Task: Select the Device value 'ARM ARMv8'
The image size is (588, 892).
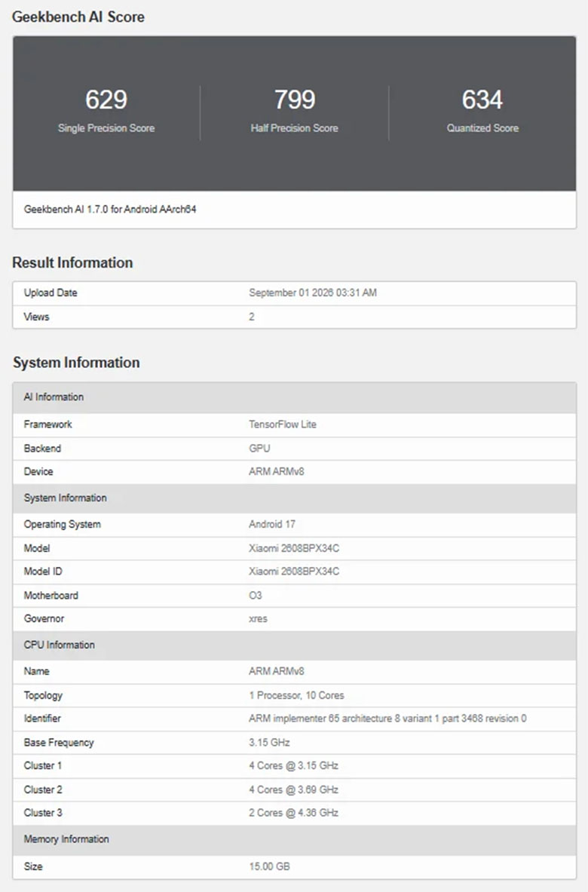Action: coord(277,471)
